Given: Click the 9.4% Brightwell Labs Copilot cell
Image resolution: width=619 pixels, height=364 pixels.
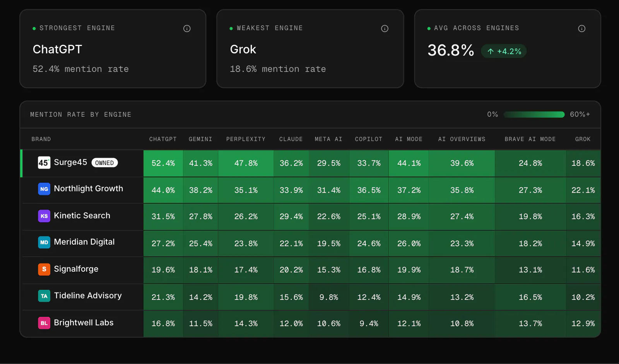Looking at the screenshot, I should pyautogui.click(x=369, y=324).
